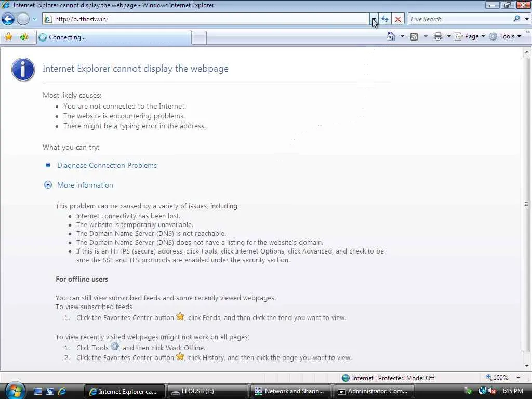Click the Home page icon
This screenshot has width=532, height=399.
tap(391, 36)
